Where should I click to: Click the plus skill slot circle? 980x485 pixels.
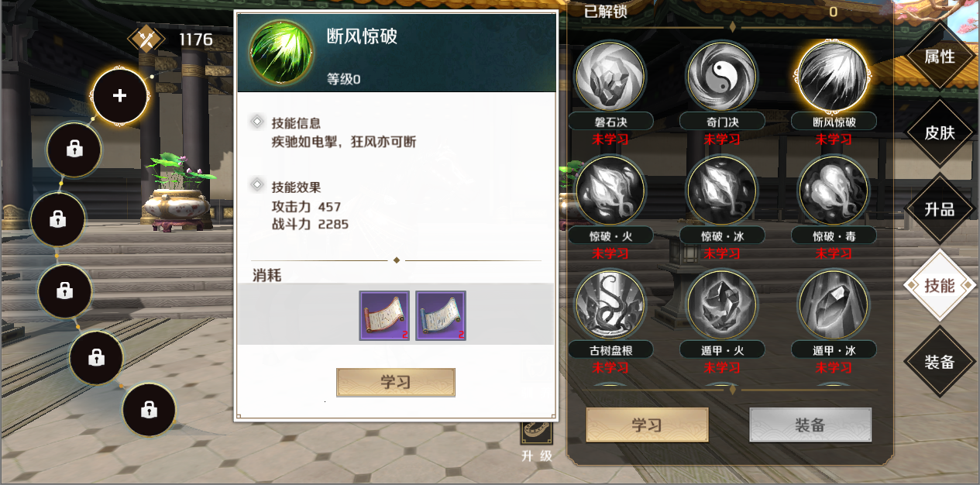pos(119,96)
